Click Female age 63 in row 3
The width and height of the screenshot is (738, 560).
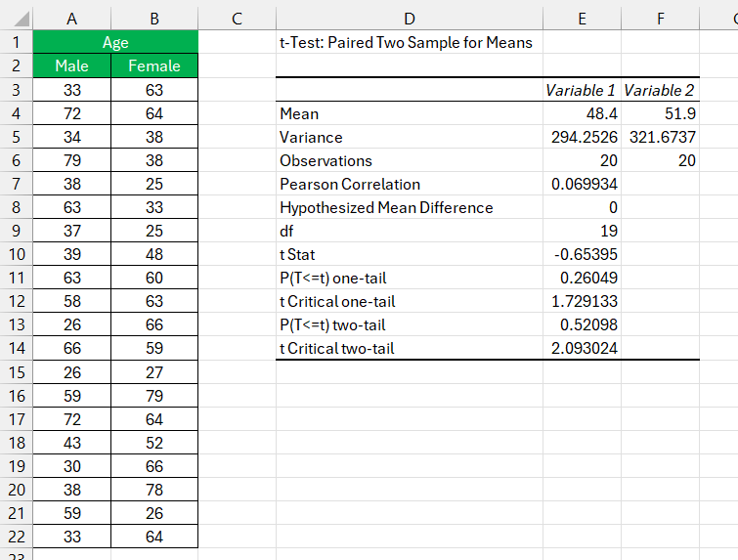(154, 89)
